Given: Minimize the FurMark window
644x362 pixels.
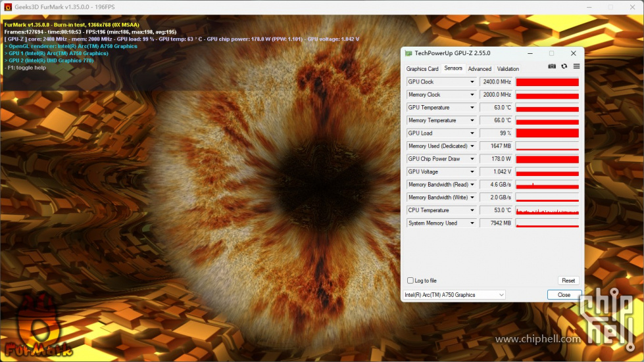Looking at the screenshot, I should (x=589, y=7).
